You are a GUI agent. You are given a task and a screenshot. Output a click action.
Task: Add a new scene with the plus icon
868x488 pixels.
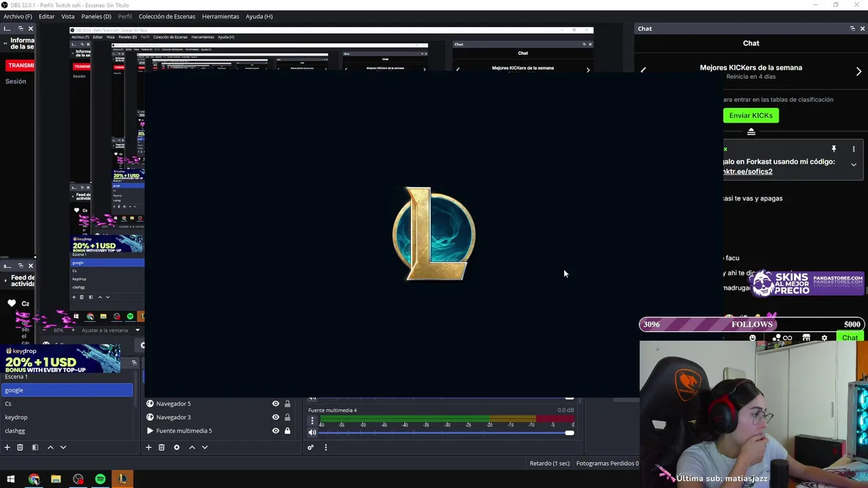7,447
